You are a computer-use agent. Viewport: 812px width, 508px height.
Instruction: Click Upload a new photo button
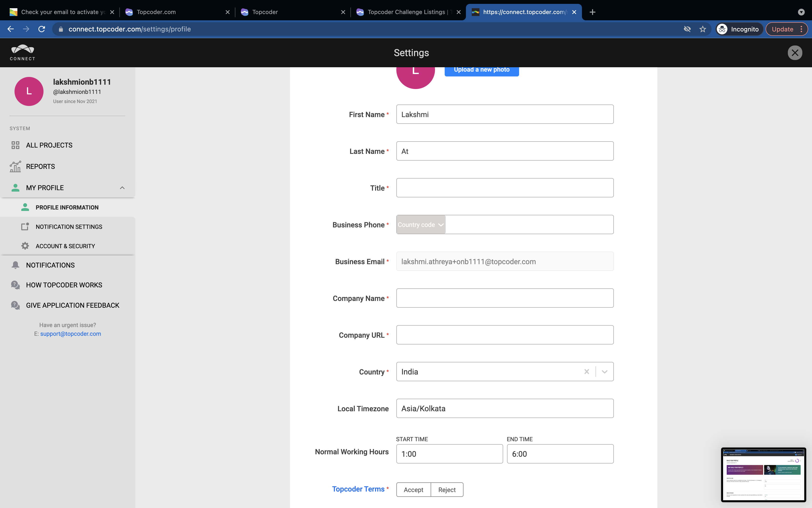point(481,70)
